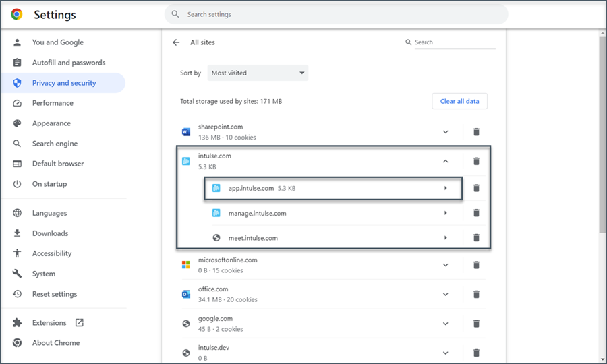The height and width of the screenshot is (364, 607).
Task: Delete intulse.dev data with trash icon
Action: 476,353
